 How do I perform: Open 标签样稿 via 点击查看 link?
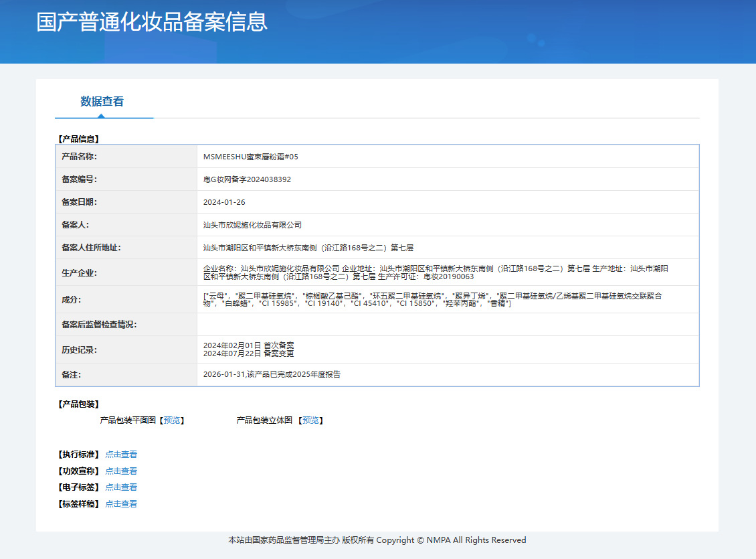tap(121, 503)
